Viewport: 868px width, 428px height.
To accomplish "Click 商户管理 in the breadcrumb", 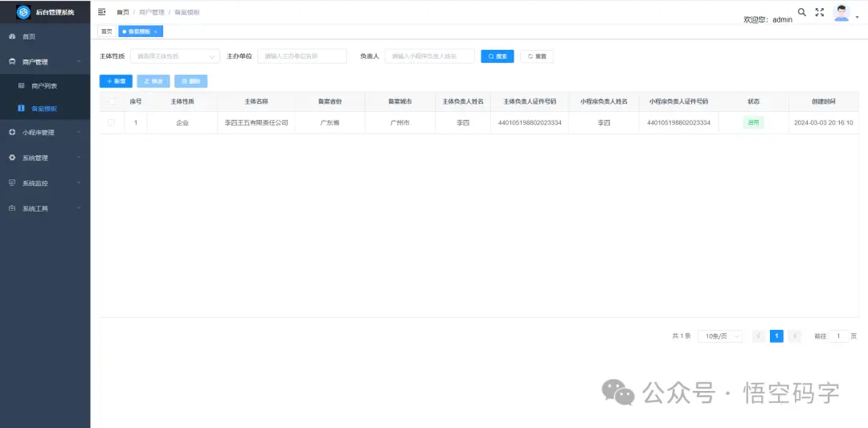I will (152, 12).
